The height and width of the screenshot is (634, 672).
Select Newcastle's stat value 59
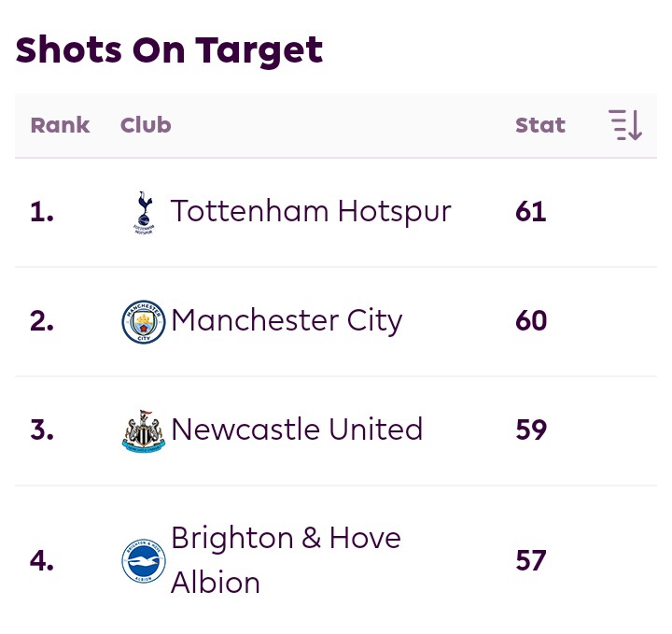(x=531, y=430)
